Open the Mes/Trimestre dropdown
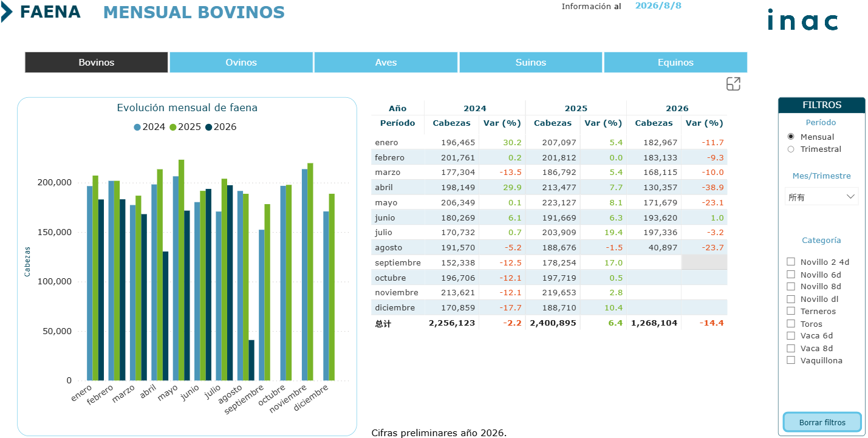 click(821, 197)
